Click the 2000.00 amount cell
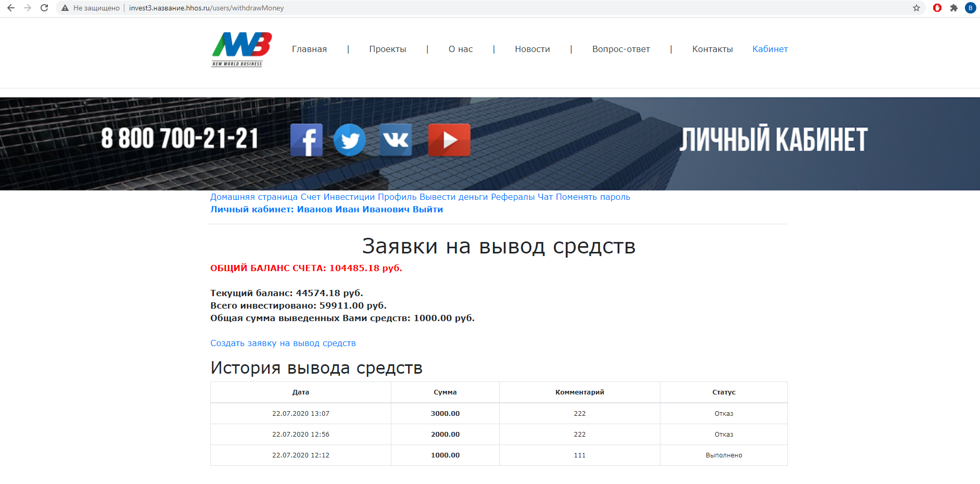This screenshot has width=980, height=484. 445,435
